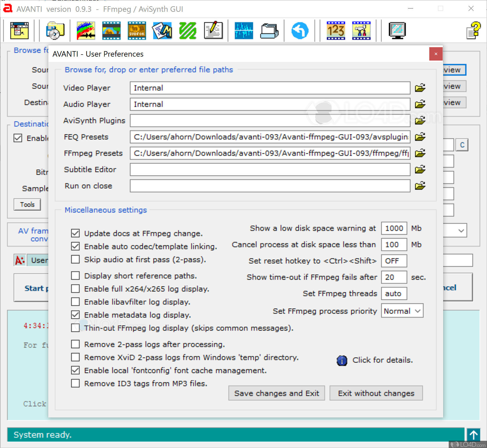Image resolution: width=487 pixels, height=448 pixels.
Task: Check Display short reference paths
Action: [x=75, y=276]
